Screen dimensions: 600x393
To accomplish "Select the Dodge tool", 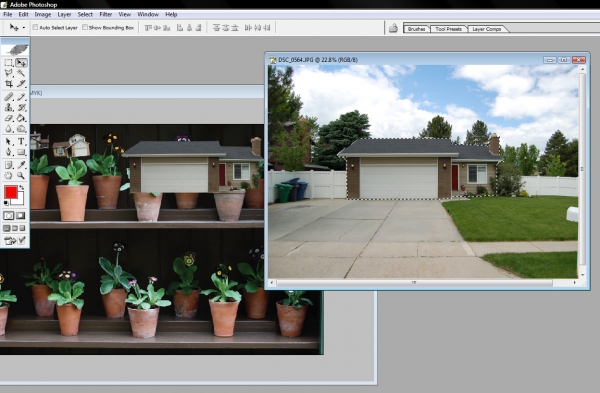I will pos(21,129).
